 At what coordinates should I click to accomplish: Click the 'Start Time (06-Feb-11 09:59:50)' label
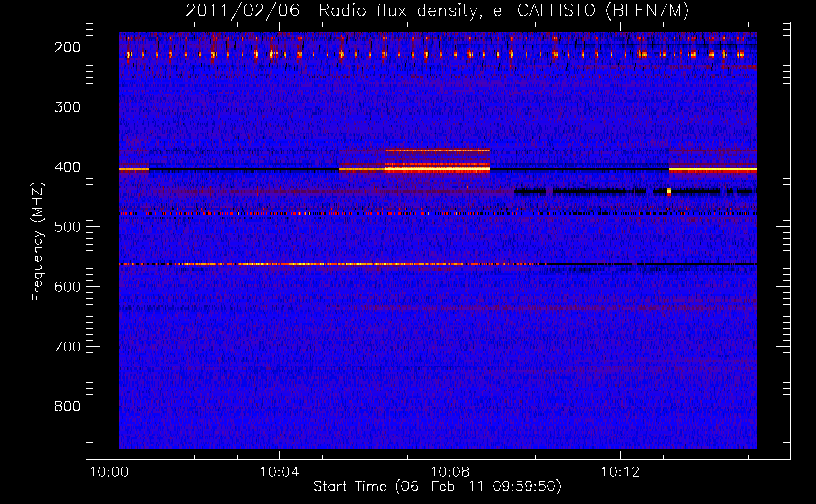[x=437, y=486]
